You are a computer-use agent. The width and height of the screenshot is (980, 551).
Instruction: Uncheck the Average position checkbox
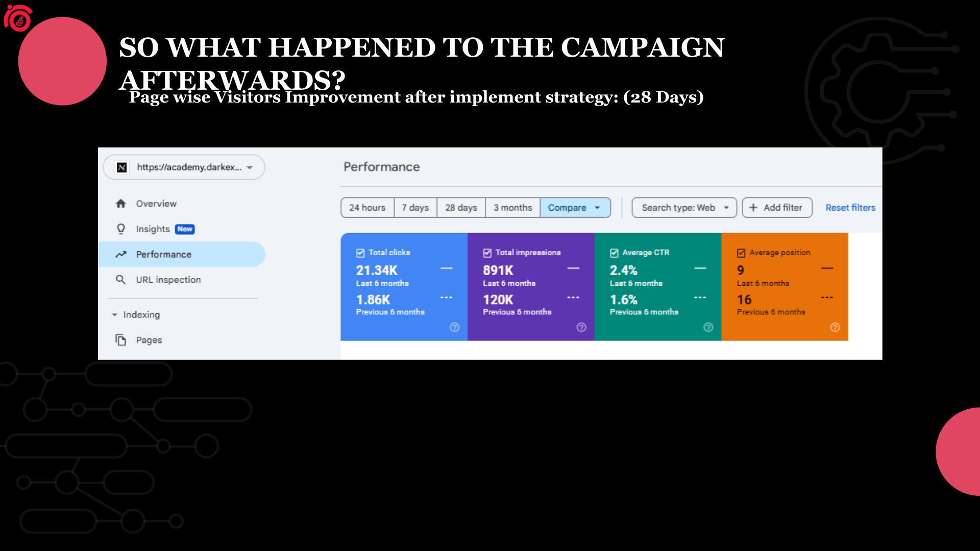[x=741, y=253]
